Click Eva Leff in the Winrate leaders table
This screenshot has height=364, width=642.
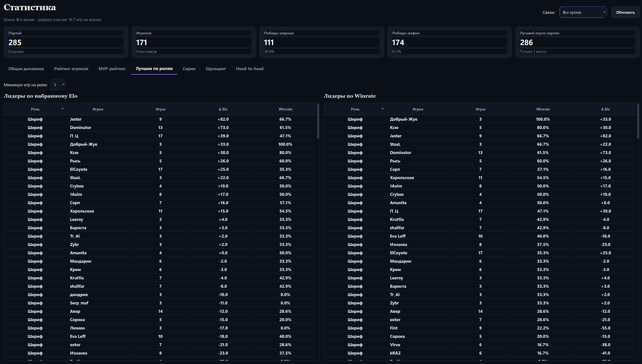coord(397,236)
